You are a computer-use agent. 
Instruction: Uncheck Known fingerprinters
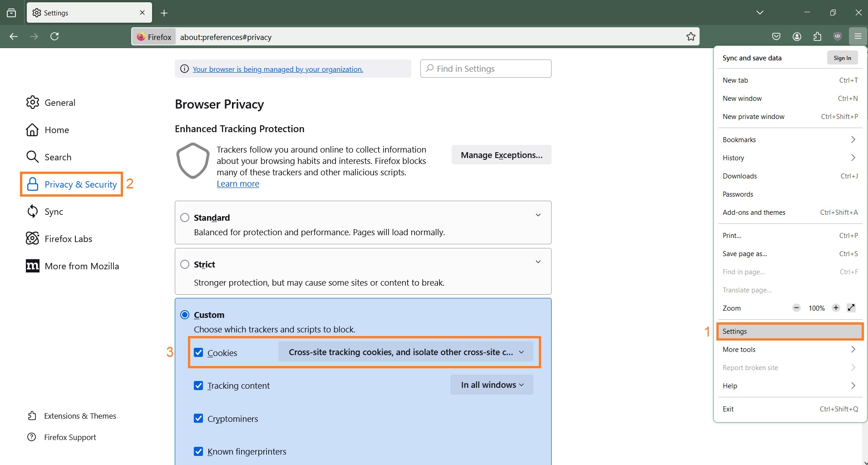(x=198, y=451)
